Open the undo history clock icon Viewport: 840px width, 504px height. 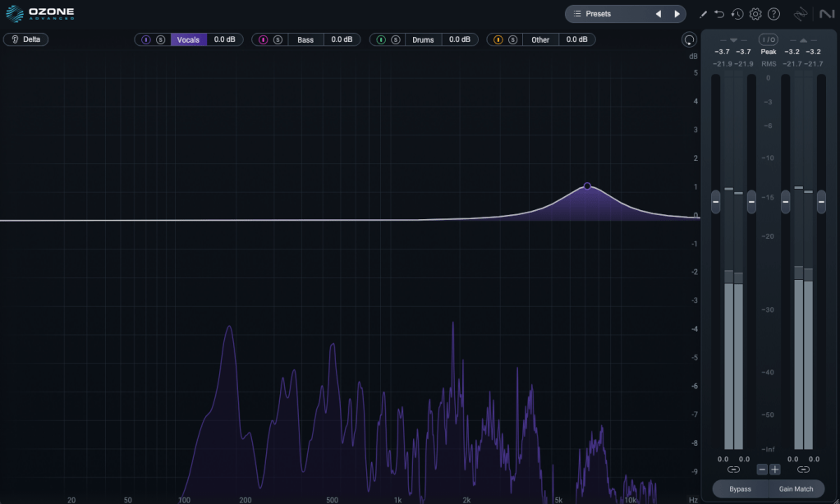pos(737,14)
